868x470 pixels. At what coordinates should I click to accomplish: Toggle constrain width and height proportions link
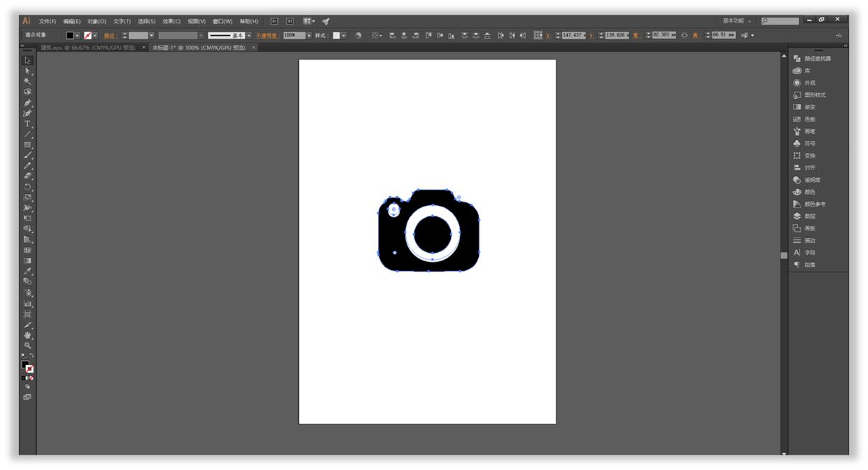pyautogui.click(x=684, y=35)
